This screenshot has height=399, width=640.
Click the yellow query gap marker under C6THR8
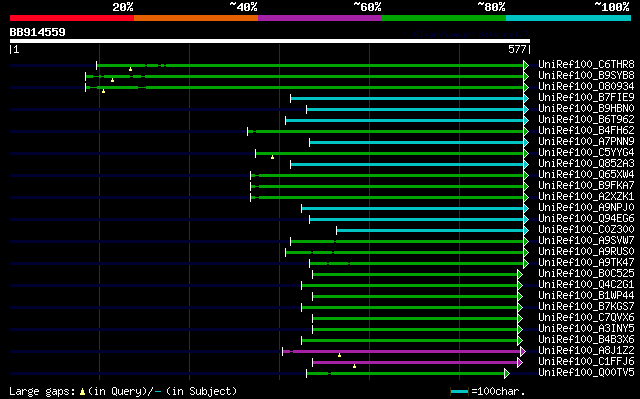tap(130, 69)
